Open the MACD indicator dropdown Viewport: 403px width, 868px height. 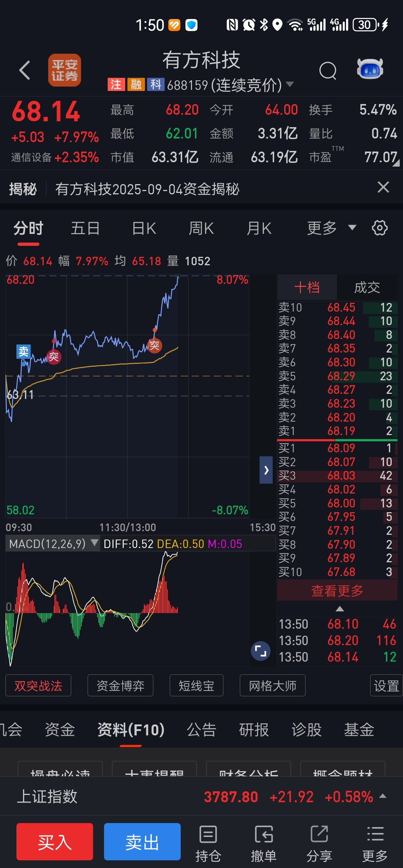tap(53, 544)
